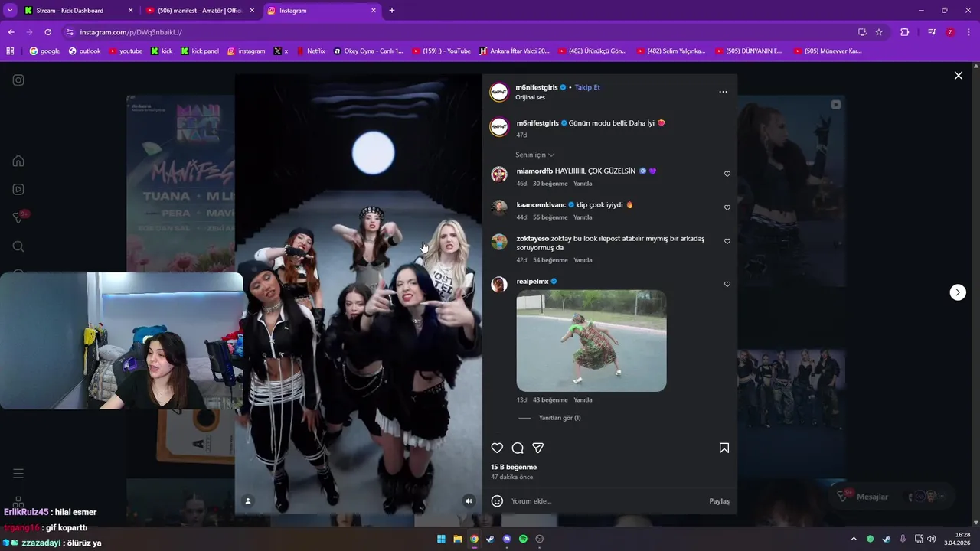The height and width of the screenshot is (551, 980).
Task: Like miamordfb's comment
Action: [727, 174]
